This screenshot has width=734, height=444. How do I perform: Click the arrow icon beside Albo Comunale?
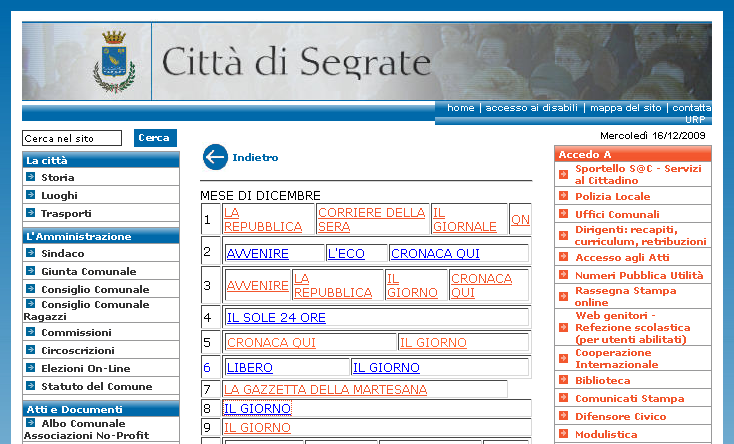click(31, 422)
